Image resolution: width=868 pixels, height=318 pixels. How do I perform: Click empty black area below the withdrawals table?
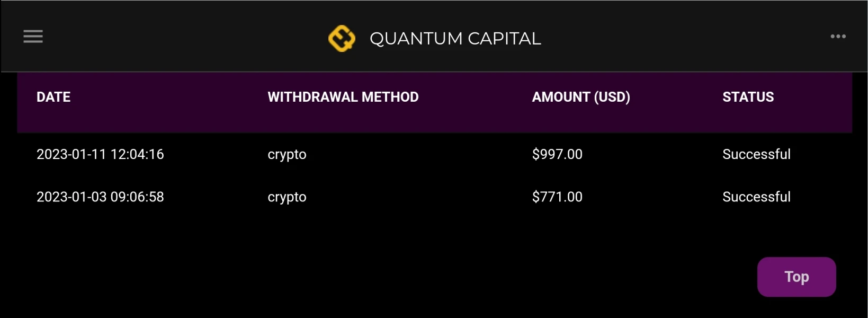coord(371,265)
